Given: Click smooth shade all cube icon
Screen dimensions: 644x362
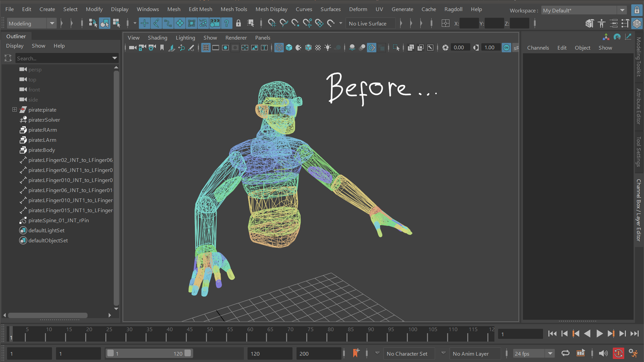Looking at the screenshot, I should 289,48.
